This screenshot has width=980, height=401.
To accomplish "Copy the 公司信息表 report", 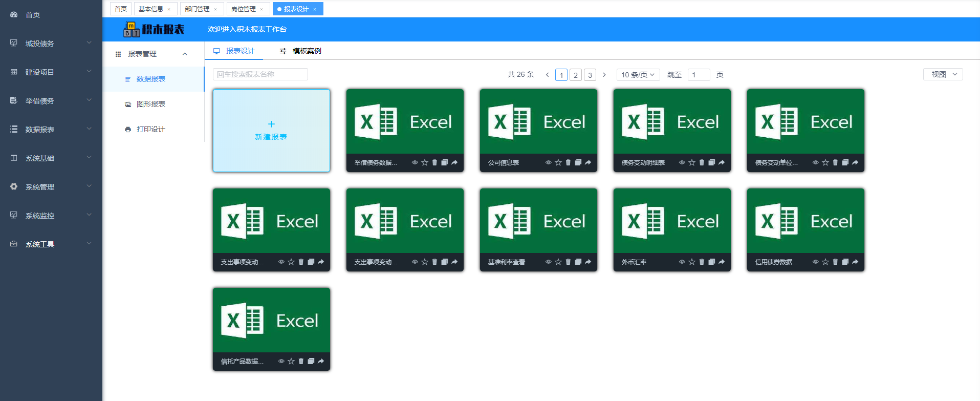I will (578, 162).
